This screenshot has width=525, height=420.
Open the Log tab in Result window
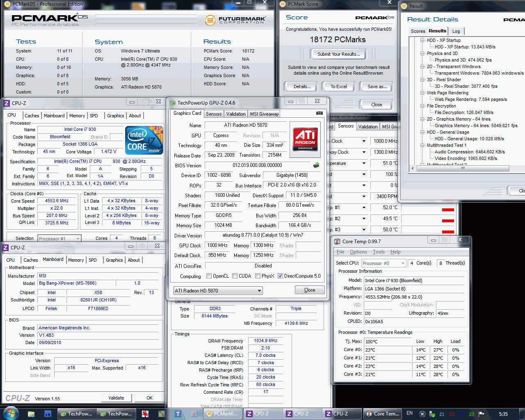pos(456,31)
